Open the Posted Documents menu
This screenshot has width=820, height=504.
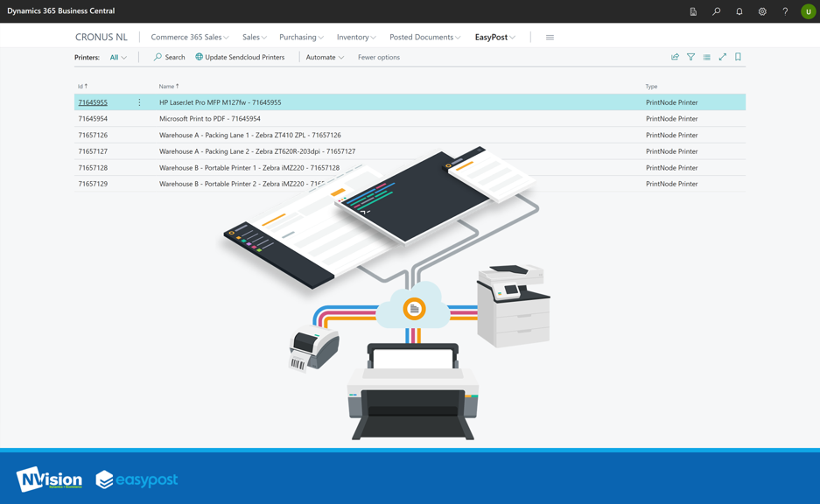coord(425,37)
